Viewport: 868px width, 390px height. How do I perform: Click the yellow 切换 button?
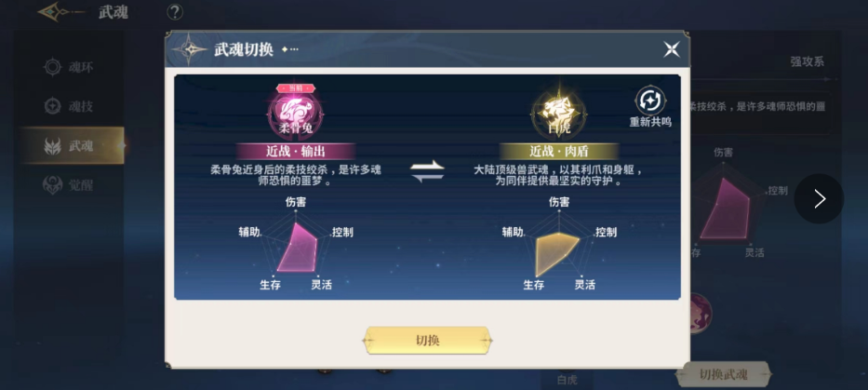[x=427, y=340]
